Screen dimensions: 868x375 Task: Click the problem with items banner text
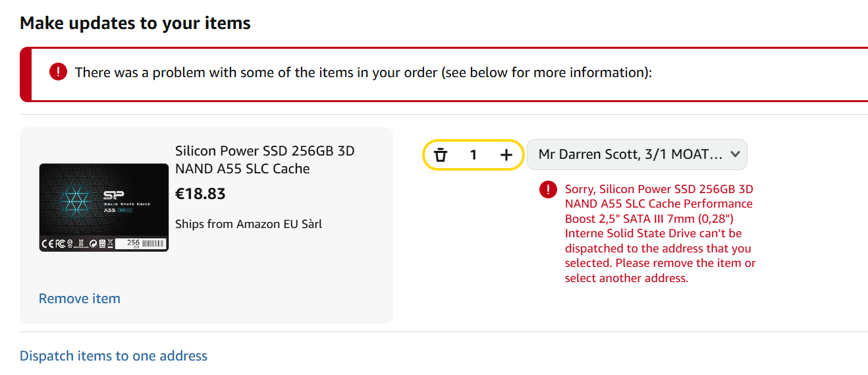tap(364, 72)
